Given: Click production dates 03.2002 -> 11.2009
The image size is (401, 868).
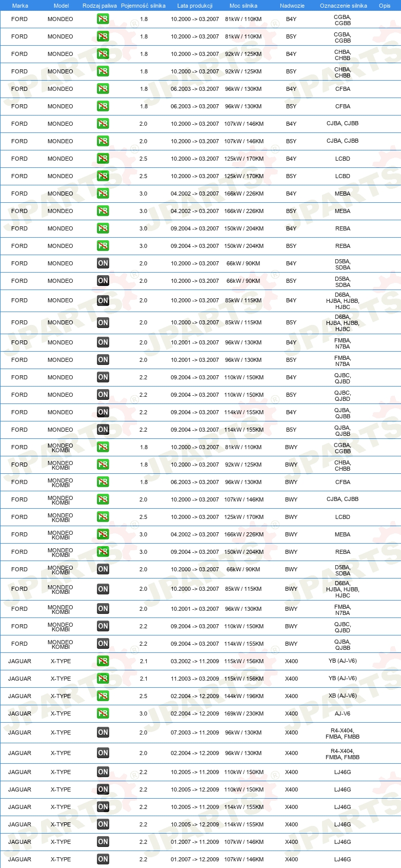Looking at the screenshot, I should [x=195, y=661].
